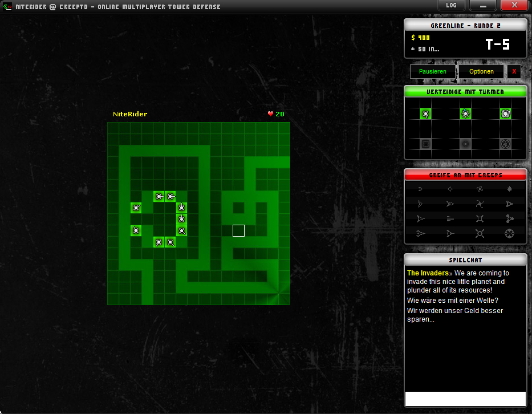Send the large hollow chevron creep
532x414 pixels.
(x=420, y=204)
